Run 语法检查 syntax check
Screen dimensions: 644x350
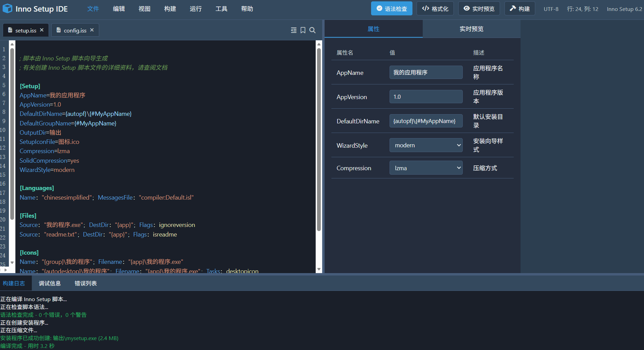392,9
